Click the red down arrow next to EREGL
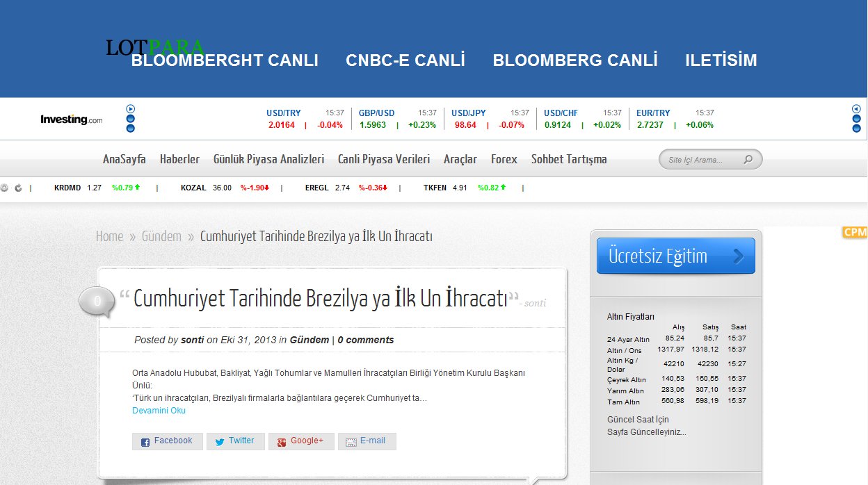The width and height of the screenshot is (868, 485). click(x=385, y=188)
